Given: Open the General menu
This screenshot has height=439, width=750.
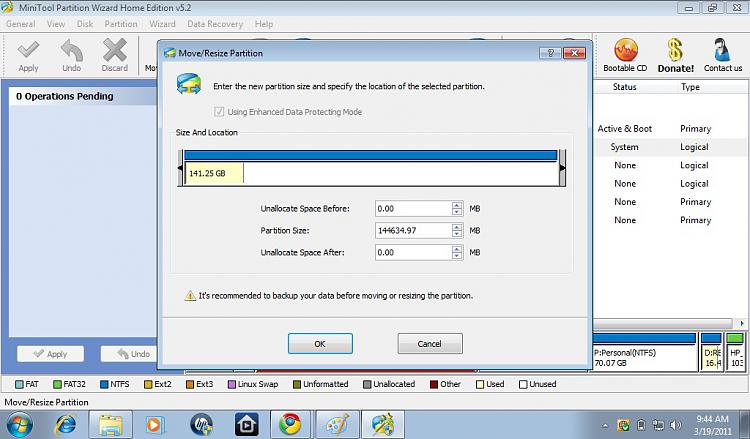Looking at the screenshot, I should pyautogui.click(x=21, y=24).
